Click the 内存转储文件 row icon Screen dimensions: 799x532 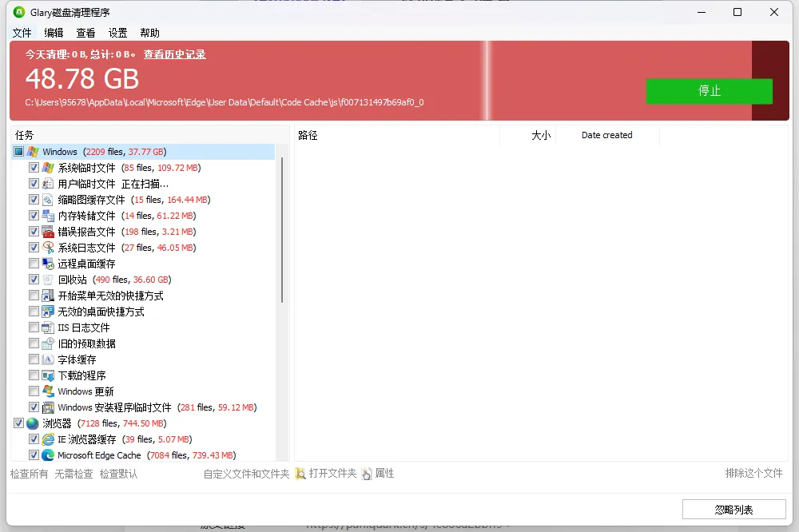tap(48, 216)
